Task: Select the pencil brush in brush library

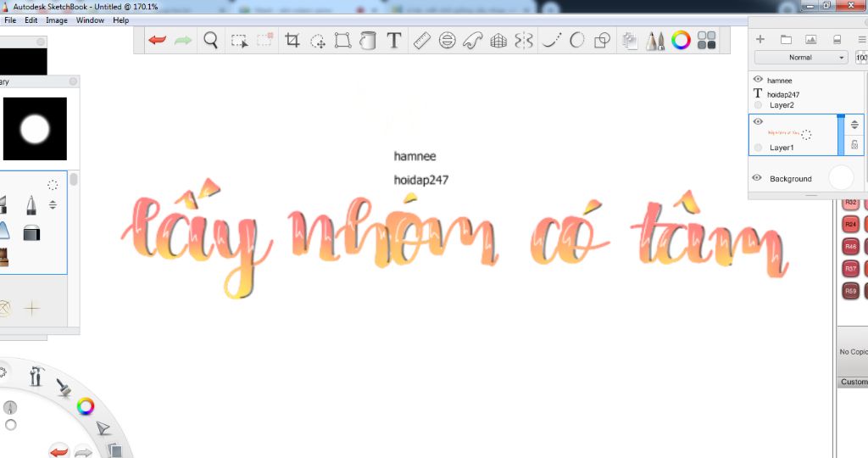Action: point(31,205)
